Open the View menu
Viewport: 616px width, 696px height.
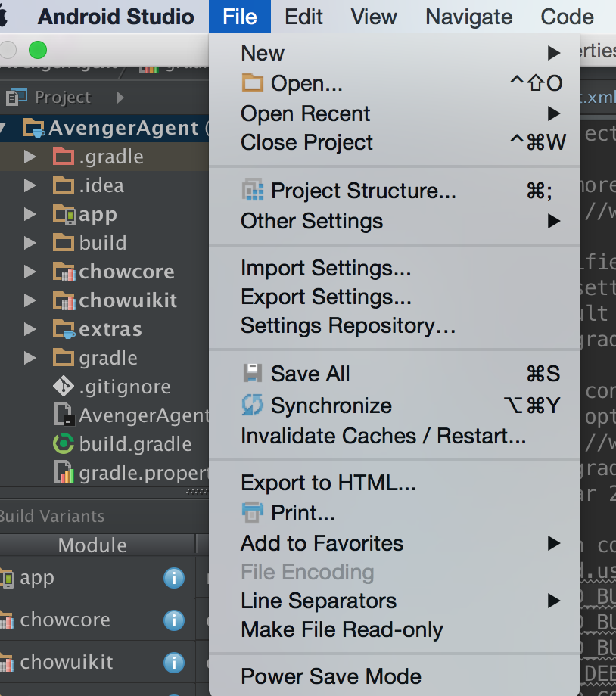[x=374, y=17]
